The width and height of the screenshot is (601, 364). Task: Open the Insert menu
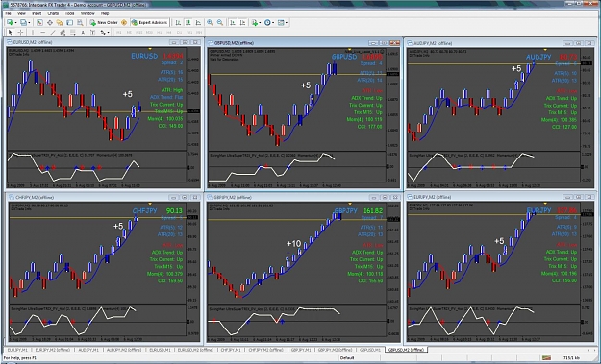(37, 13)
